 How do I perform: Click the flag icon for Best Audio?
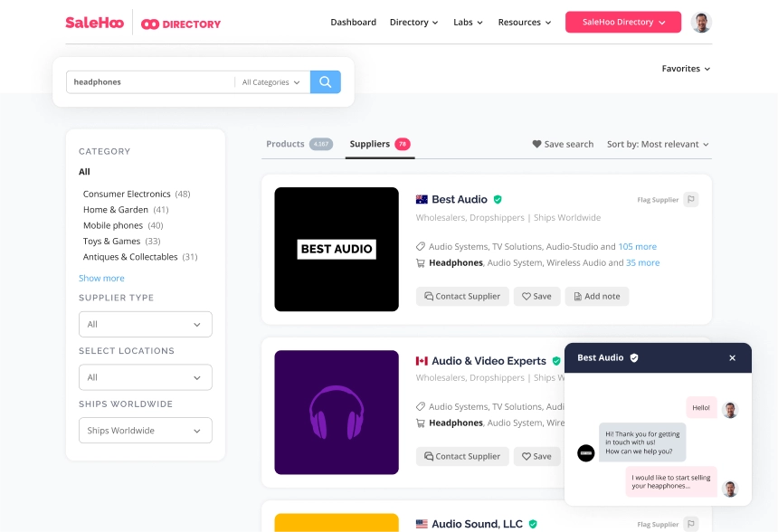pos(690,199)
